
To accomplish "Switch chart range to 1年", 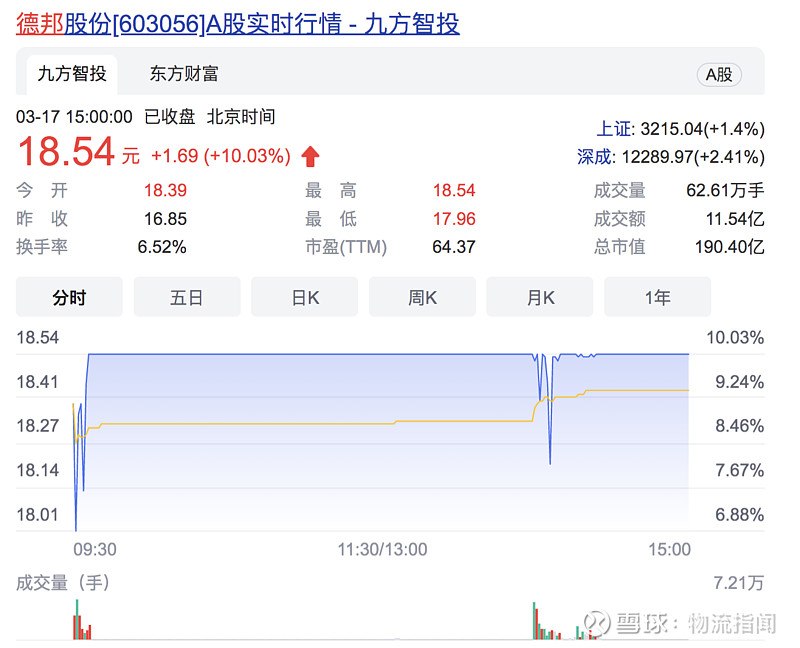I will tap(658, 297).
